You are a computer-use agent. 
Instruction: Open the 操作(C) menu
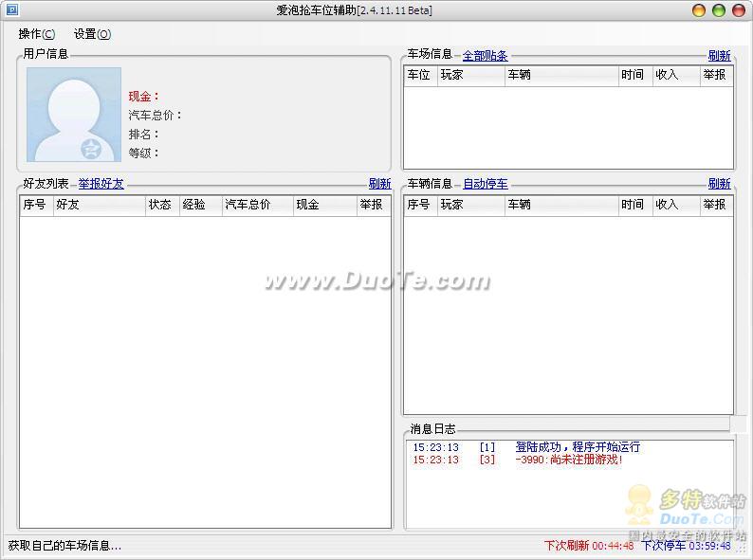pos(37,34)
